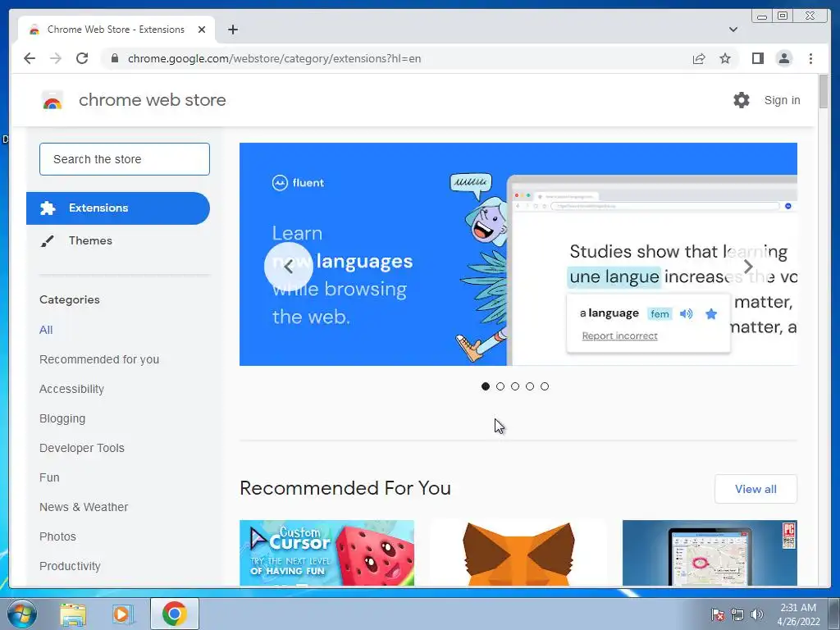Screen dimensions: 840x630
Task: Show previous carousel slide
Action: coord(288,267)
